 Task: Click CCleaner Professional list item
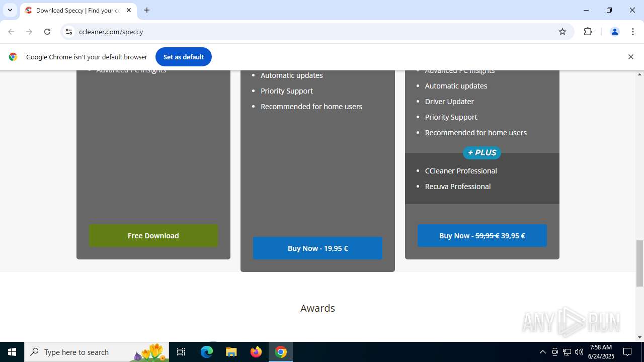click(x=461, y=171)
